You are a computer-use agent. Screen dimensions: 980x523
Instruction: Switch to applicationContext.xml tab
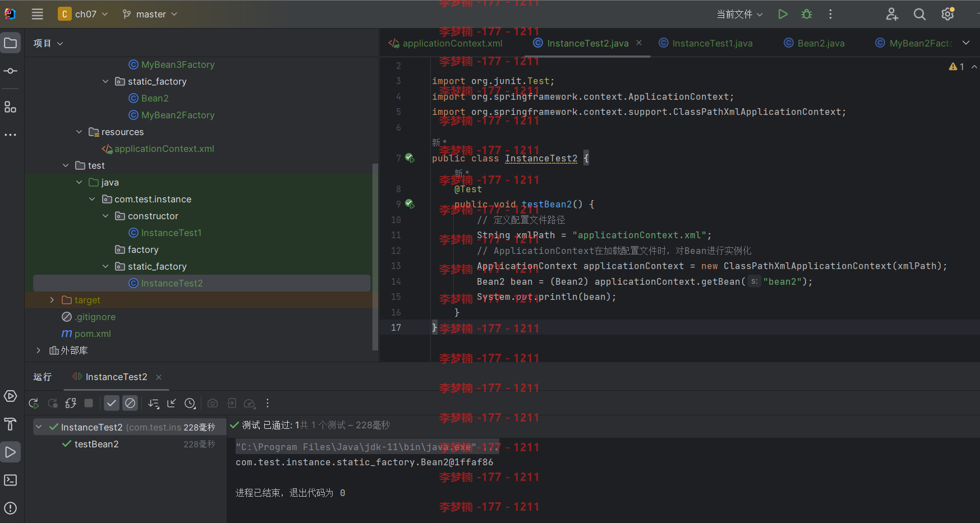(445, 43)
